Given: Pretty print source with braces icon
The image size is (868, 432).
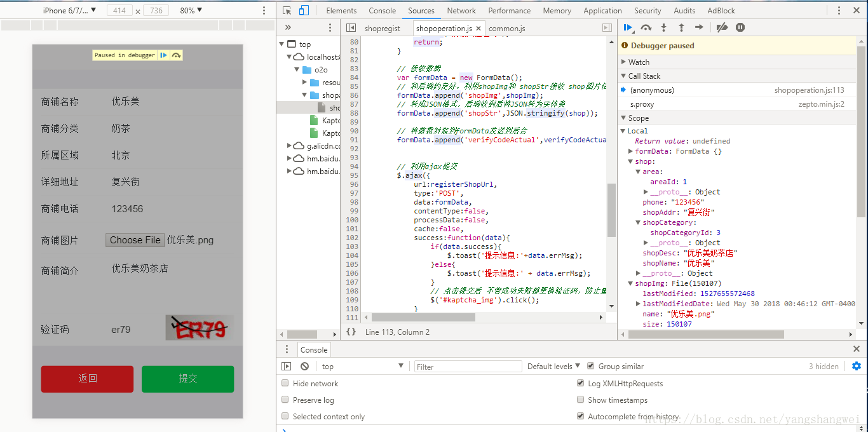Looking at the screenshot, I should [x=351, y=332].
